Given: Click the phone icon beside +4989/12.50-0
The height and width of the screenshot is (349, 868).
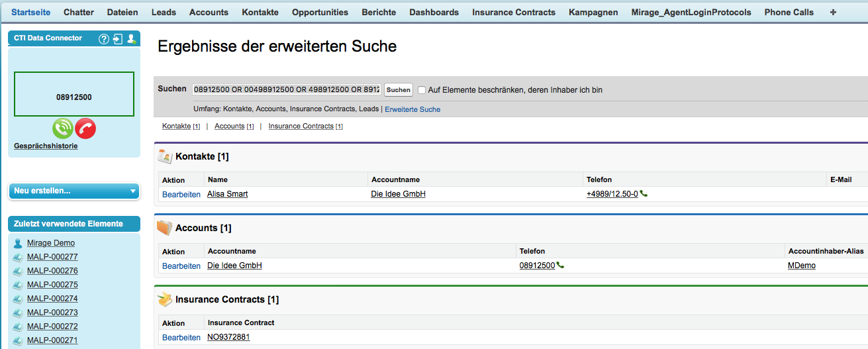Looking at the screenshot, I should 644,194.
